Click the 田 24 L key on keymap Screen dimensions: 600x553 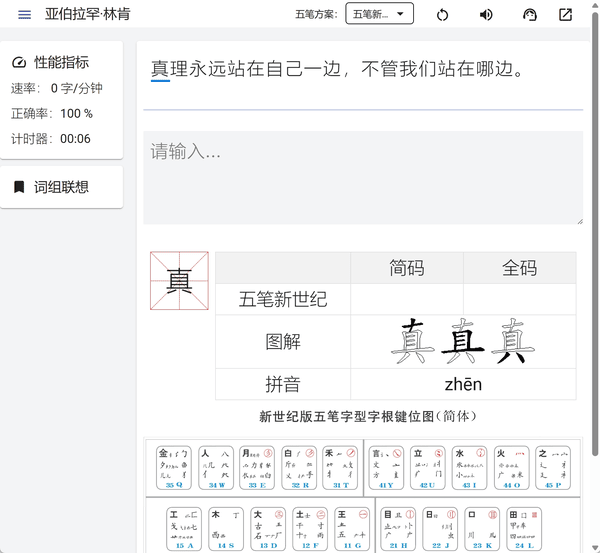point(525,528)
